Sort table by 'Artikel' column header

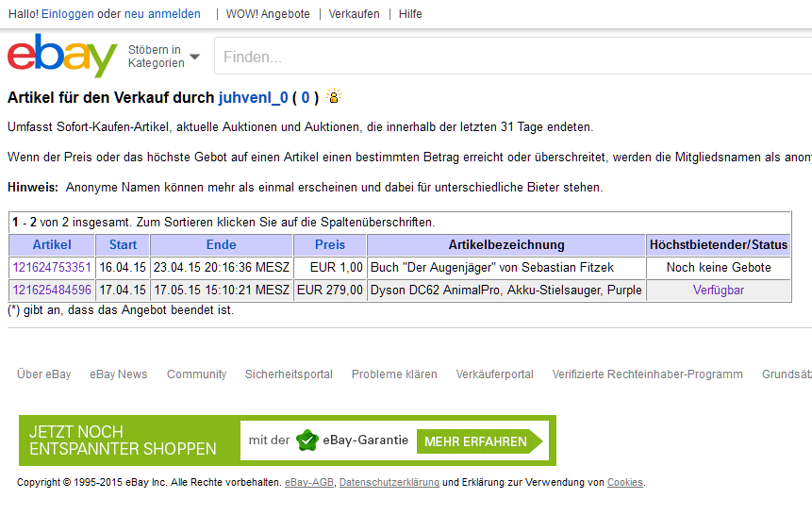52,245
